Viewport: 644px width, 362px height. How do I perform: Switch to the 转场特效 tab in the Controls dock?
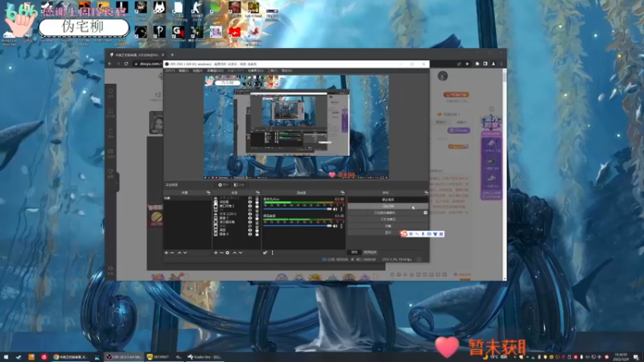pos(370,253)
